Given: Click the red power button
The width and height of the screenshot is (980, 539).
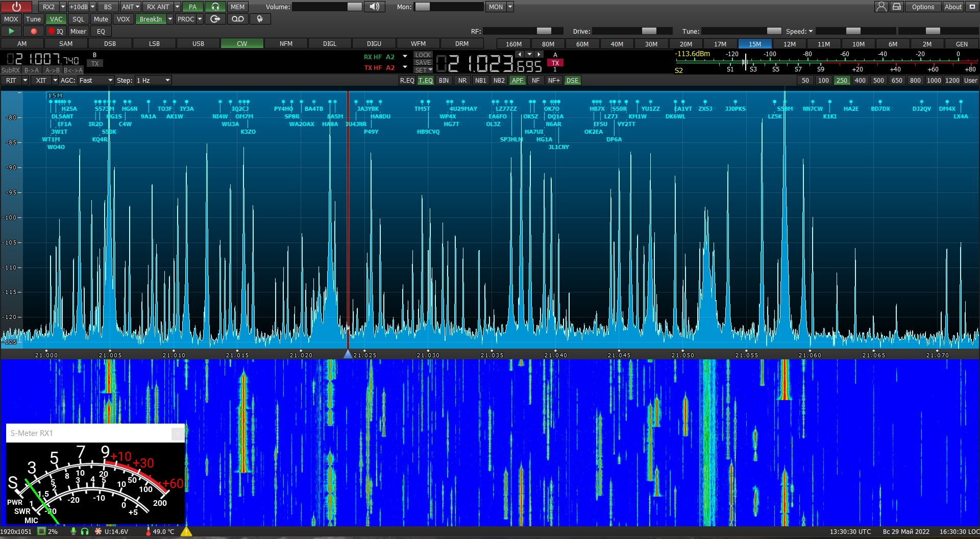Looking at the screenshot, I should [x=16, y=7].
